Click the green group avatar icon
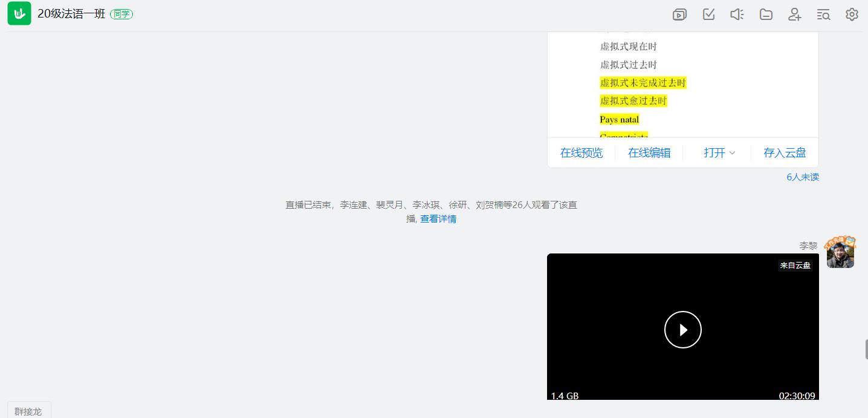Image resolution: width=868 pixels, height=418 pixels. click(19, 14)
